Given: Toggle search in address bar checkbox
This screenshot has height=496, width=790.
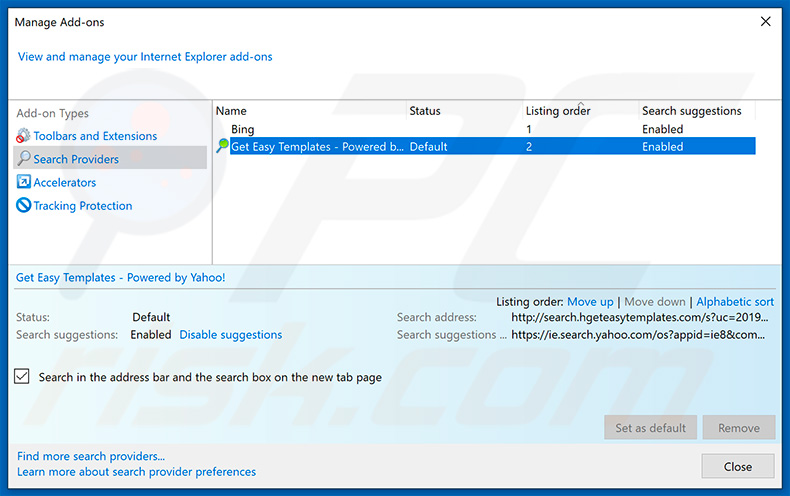Looking at the screenshot, I should (22, 377).
